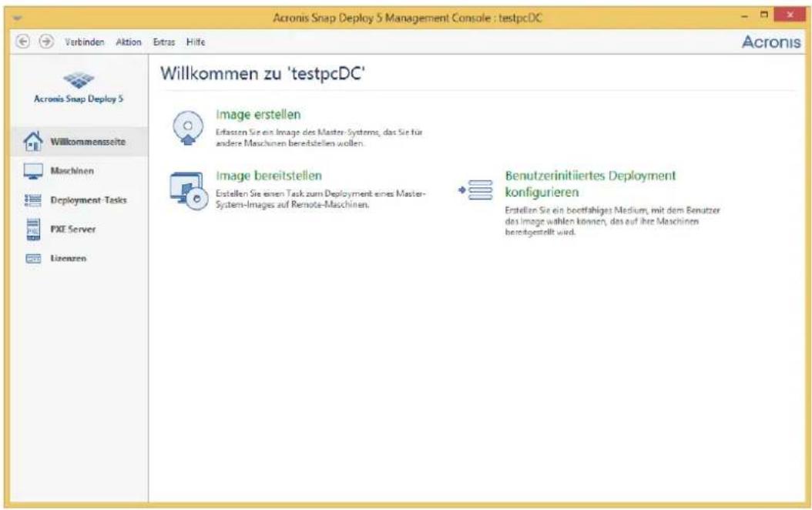This screenshot has width=812, height=510.
Task: Open the Maschinen section
Action: 72,171
